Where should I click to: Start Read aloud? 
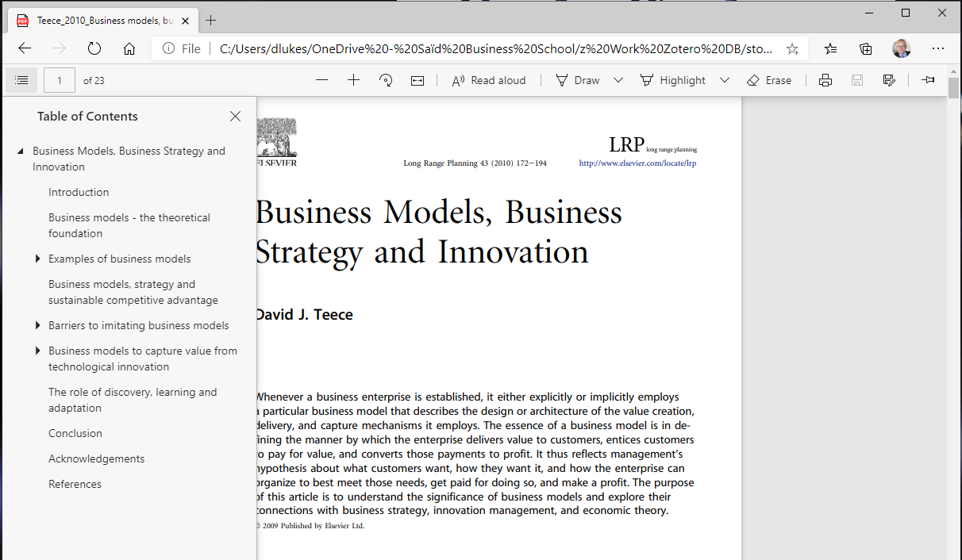(x=489, y=80)
